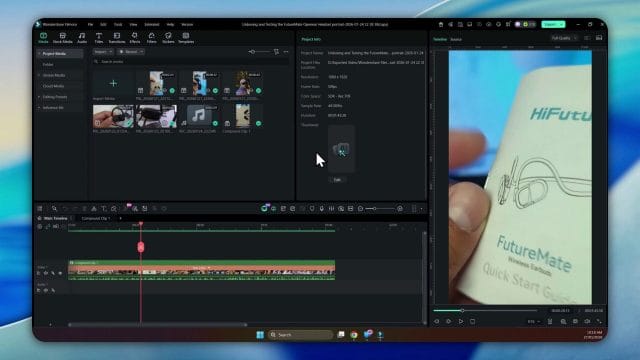Click the red playhead marker on timeline
The image size is (640, 360).
[141, 247]
